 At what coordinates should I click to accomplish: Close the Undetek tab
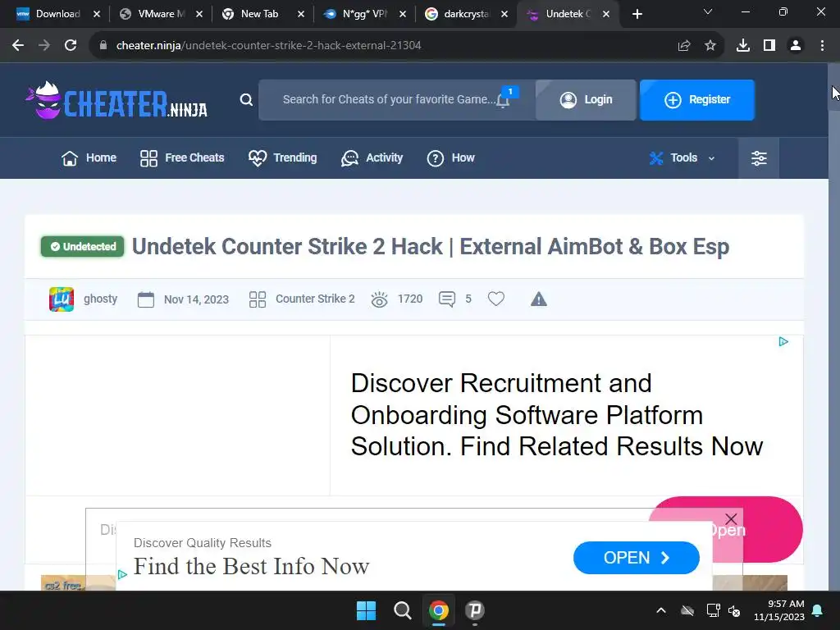pyautogui.click(x=606, y=14)
